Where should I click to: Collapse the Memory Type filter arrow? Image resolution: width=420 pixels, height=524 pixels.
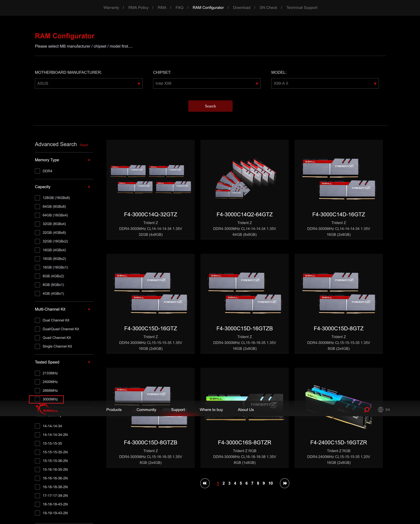[x=89, y=160]
